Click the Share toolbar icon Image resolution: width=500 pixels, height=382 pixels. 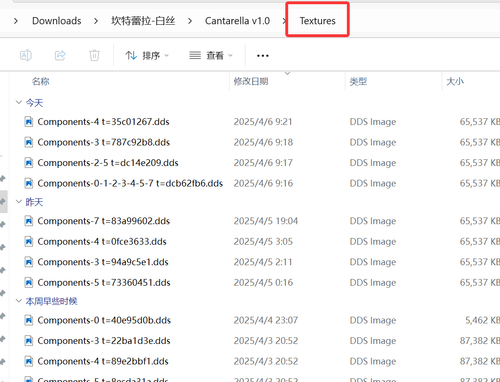click(x=60, y=55)
